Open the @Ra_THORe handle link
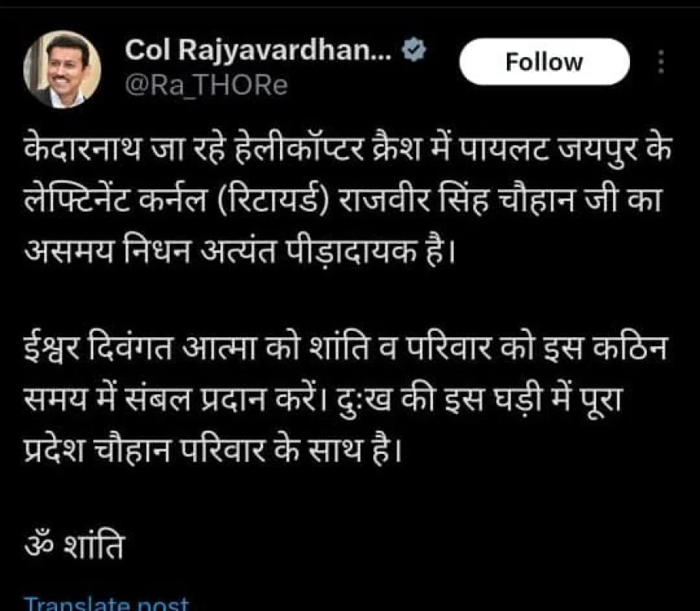 (x=206, y=85)
